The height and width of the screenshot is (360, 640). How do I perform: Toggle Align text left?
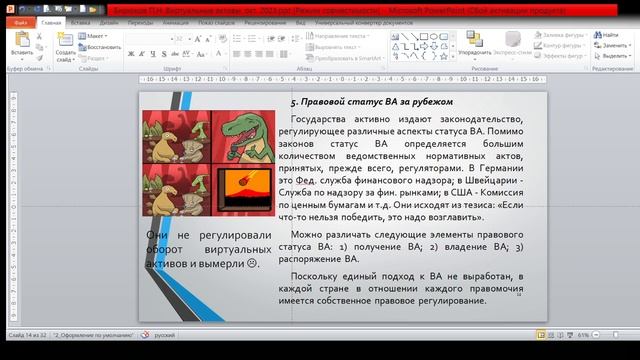(237, 54)
